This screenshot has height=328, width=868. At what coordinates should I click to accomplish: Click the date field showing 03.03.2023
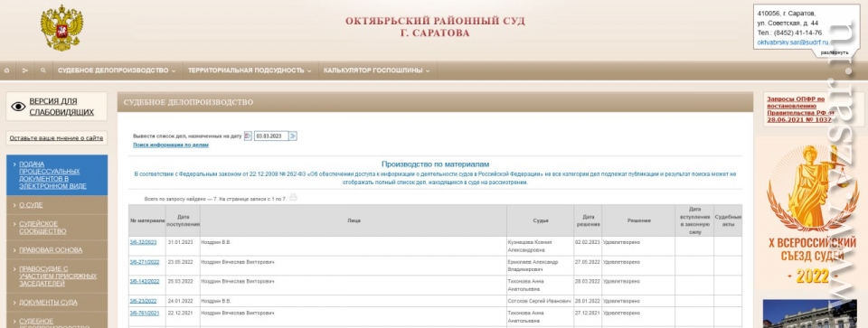pos(271,136)
